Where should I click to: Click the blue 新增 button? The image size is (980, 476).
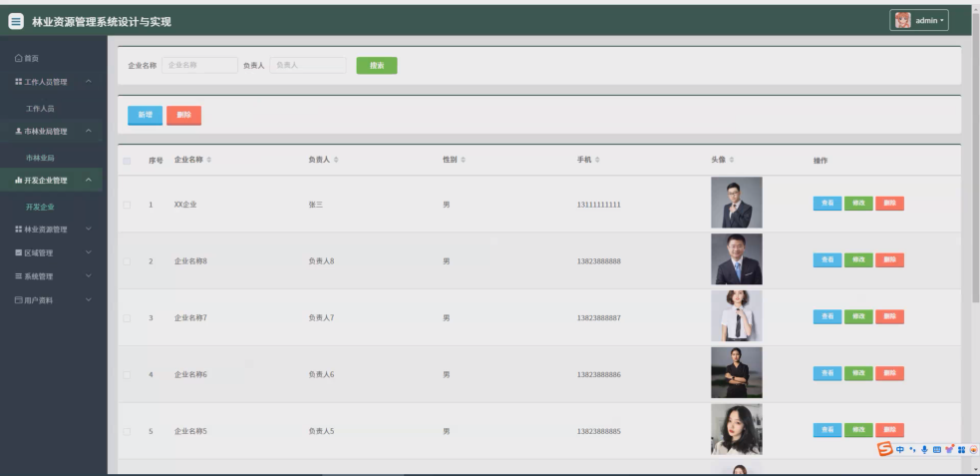click(145, 115)
